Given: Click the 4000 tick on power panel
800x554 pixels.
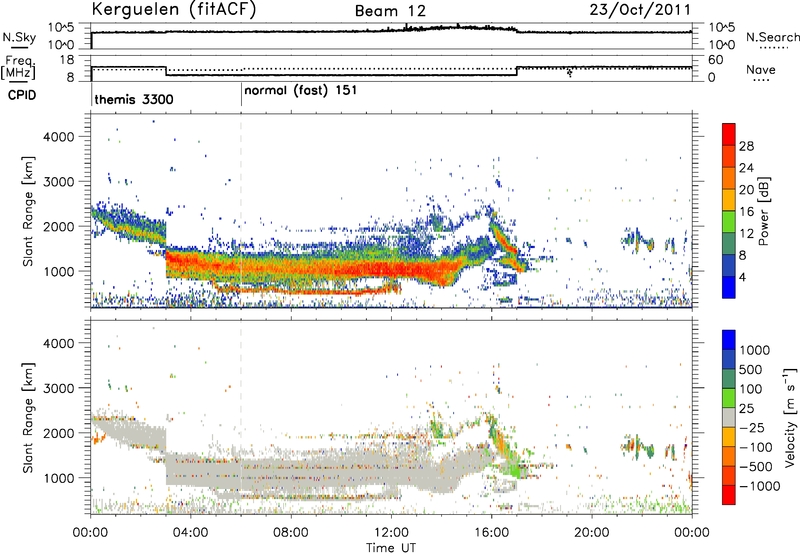Looking at the screenshot, I should [58, 137].
